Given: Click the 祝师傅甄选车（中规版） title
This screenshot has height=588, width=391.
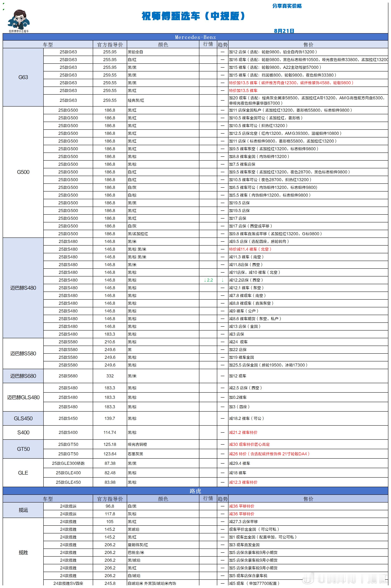Looking at the screenshot, I should [194, 16].
